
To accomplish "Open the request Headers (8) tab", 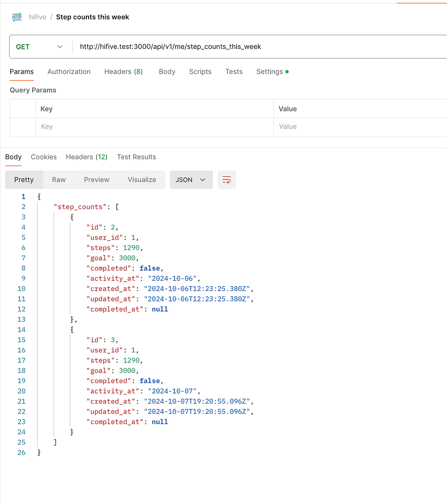I will click(124, 72).
